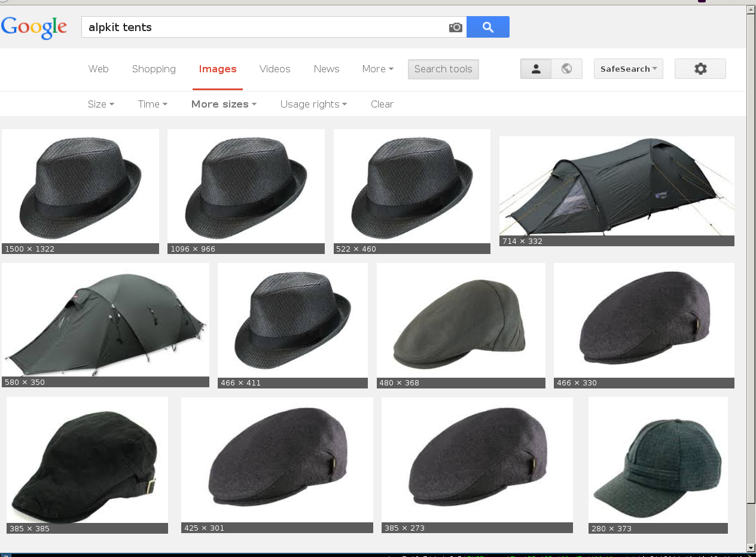Open the SafeSearch dropdown
This screenshot has height=557, width=756.
pyautogui.click(x=628, y=69)
